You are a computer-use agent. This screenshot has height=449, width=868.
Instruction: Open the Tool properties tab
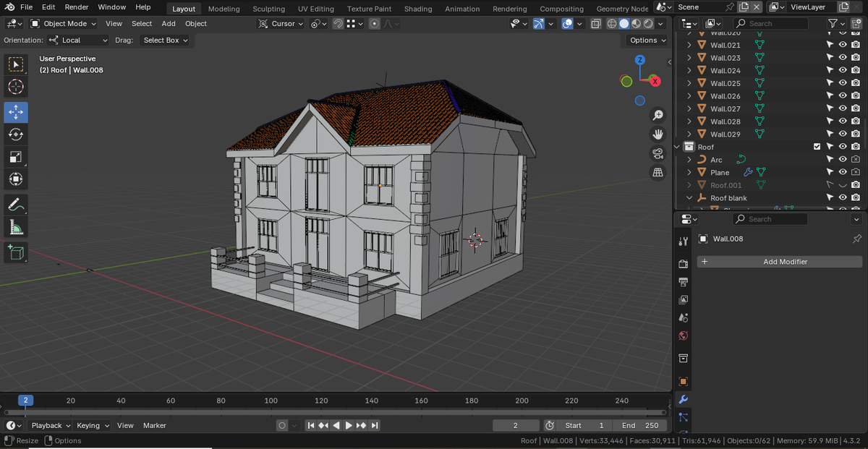683,241
